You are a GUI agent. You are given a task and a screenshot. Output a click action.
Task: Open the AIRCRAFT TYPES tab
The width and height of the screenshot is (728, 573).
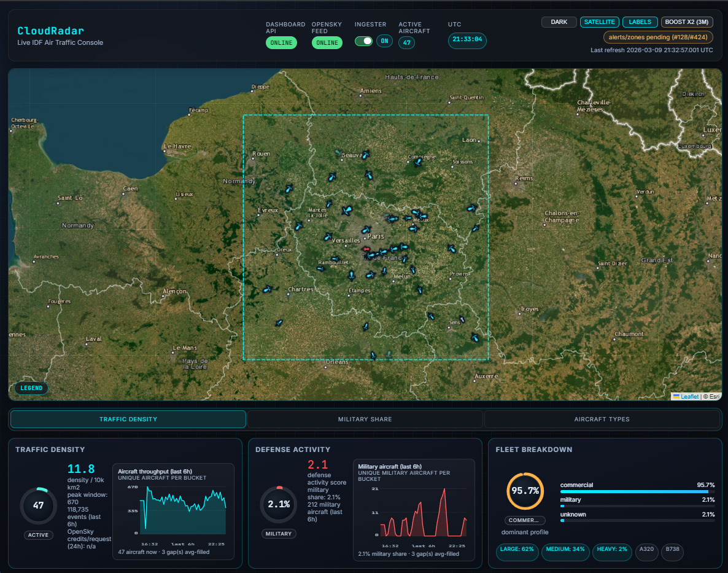(x=602, y=419)
